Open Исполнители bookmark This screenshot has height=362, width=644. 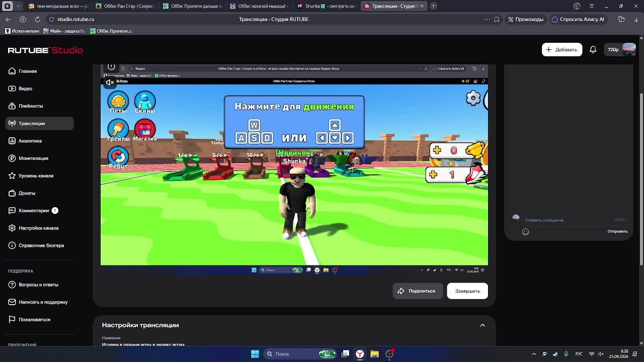tap(22, 31)
